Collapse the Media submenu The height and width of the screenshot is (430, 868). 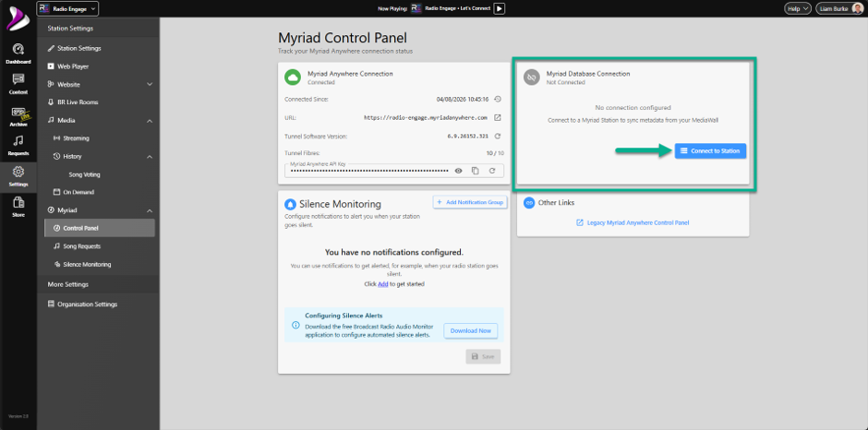(150, 121)
